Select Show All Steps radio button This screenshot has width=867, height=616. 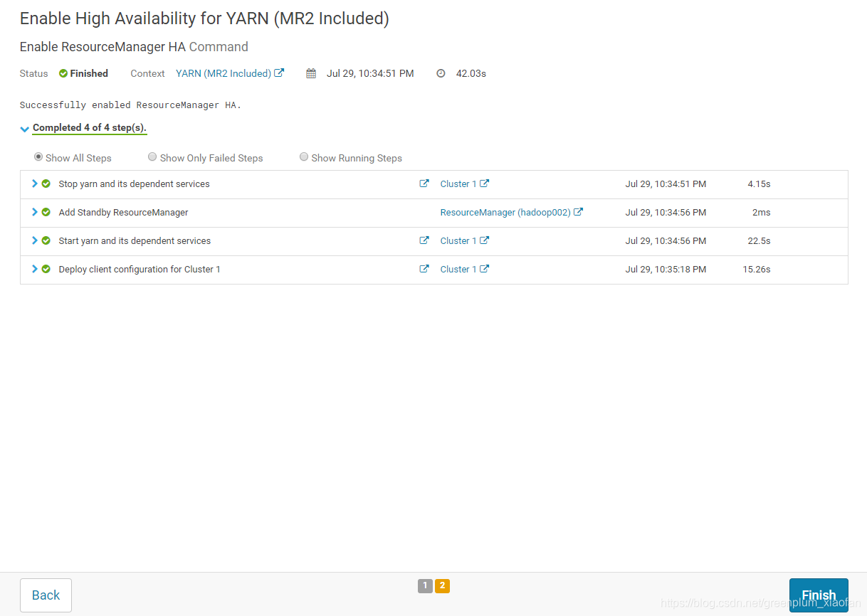(x=38, y=157)
